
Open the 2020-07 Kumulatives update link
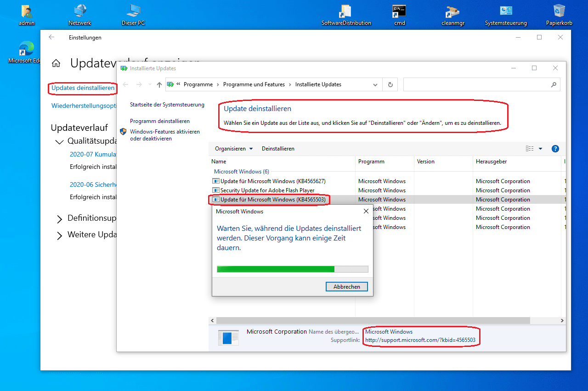tap(93, 154)
